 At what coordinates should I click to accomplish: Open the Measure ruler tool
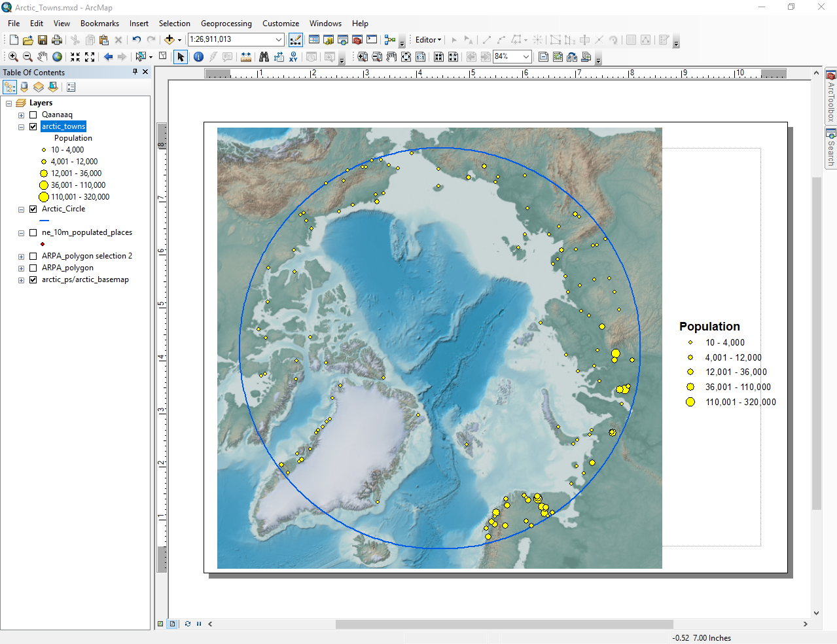[x=246, y=57]
